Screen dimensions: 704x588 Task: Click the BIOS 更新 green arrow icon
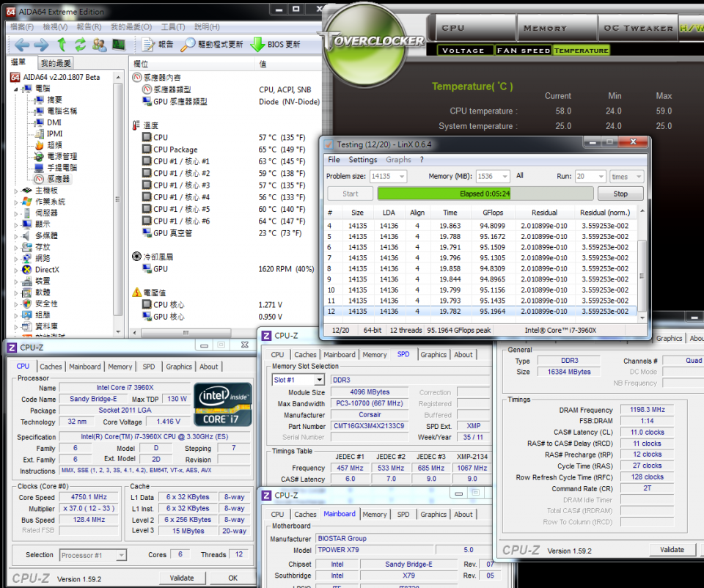(257, 45)
